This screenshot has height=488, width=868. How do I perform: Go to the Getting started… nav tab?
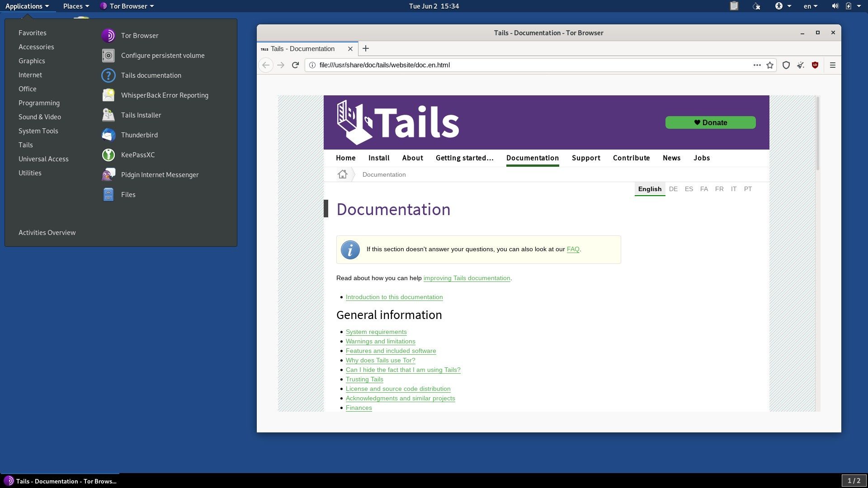pos(464,158)
